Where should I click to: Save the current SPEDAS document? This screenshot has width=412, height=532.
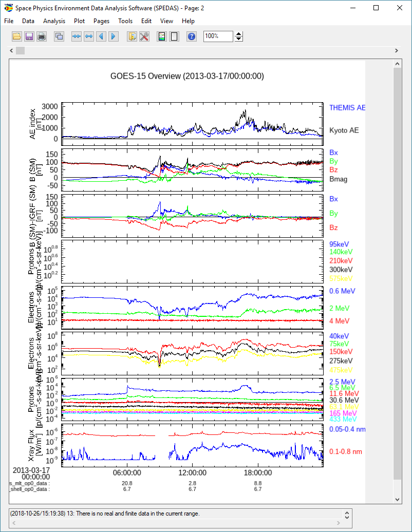pos(29,36)
